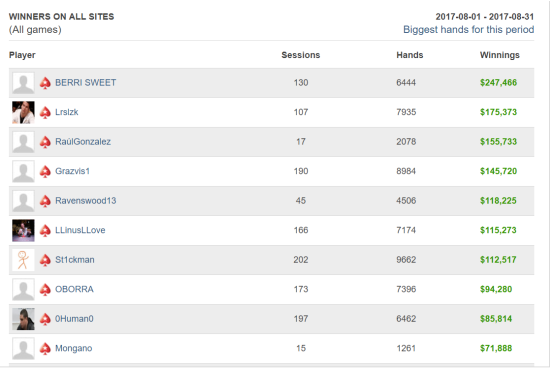Click the spade icon next to LLinusLLove
This screenshot has height=368, width=550.
coord(45,230)
